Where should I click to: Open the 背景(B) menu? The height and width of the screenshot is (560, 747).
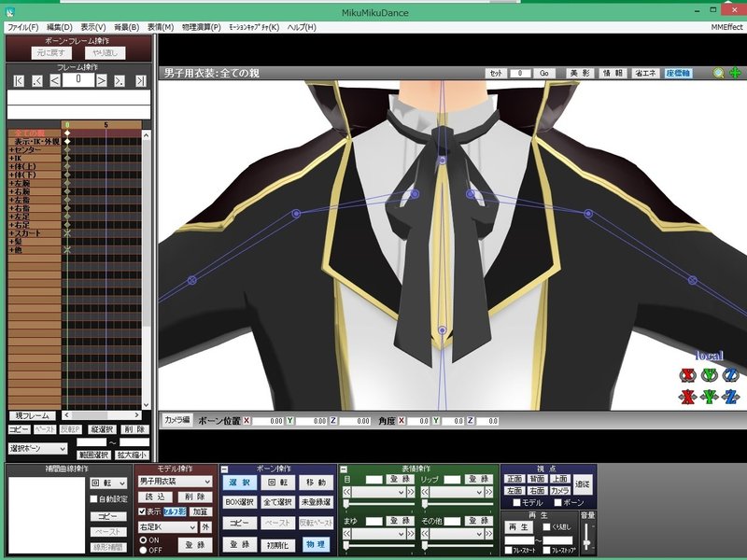(x=127, y=27)
